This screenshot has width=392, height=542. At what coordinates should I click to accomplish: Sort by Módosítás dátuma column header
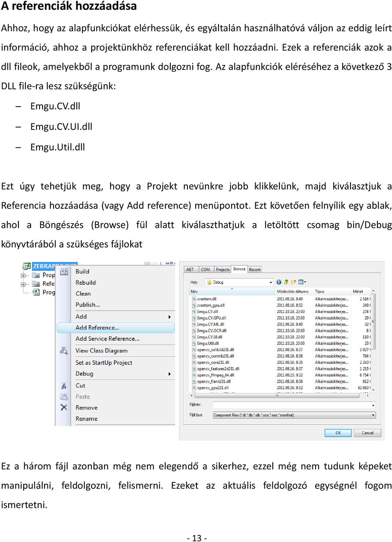coord(294,291)
